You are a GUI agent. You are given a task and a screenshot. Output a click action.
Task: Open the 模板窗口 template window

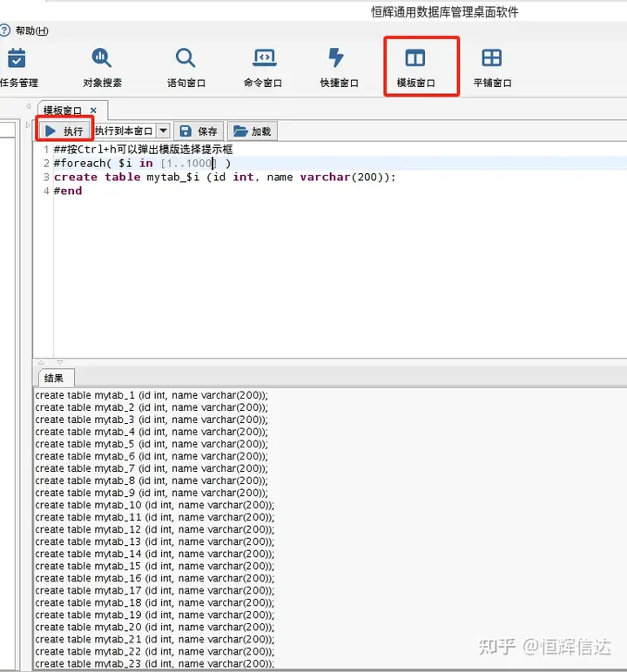pos(415,67)
